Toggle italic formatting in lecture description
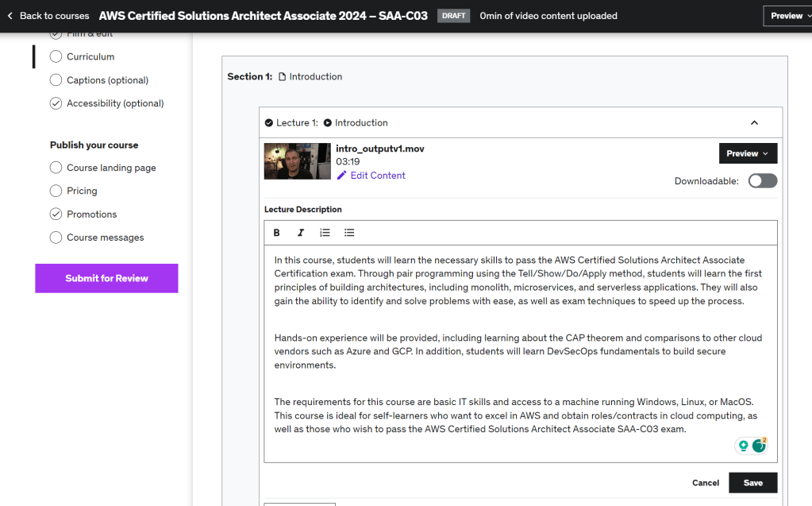Viewport: 812px width, 506px height. pyautogui.click(x=300, y=233)
